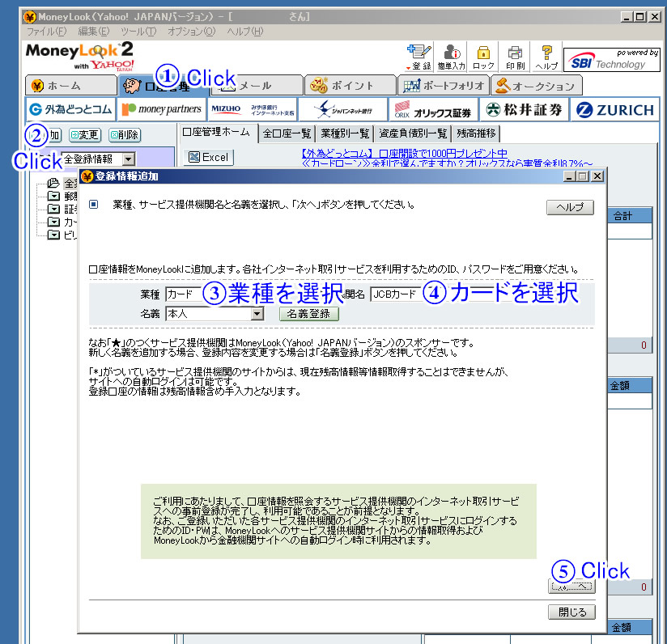Open the 全登録情報 dropdown arrow
This screenshot has width=667, height=644.
129,159
